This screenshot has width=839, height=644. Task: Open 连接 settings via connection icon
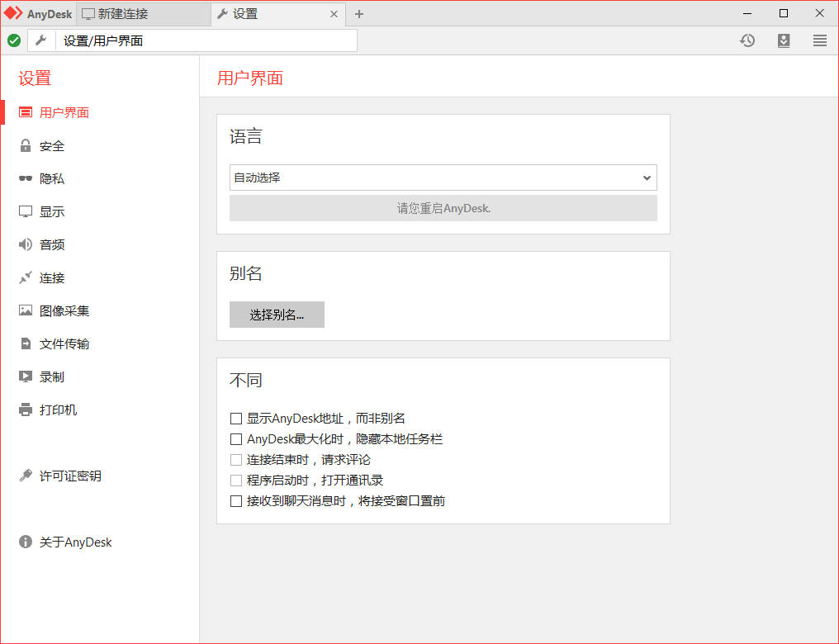tap(26, 277)
